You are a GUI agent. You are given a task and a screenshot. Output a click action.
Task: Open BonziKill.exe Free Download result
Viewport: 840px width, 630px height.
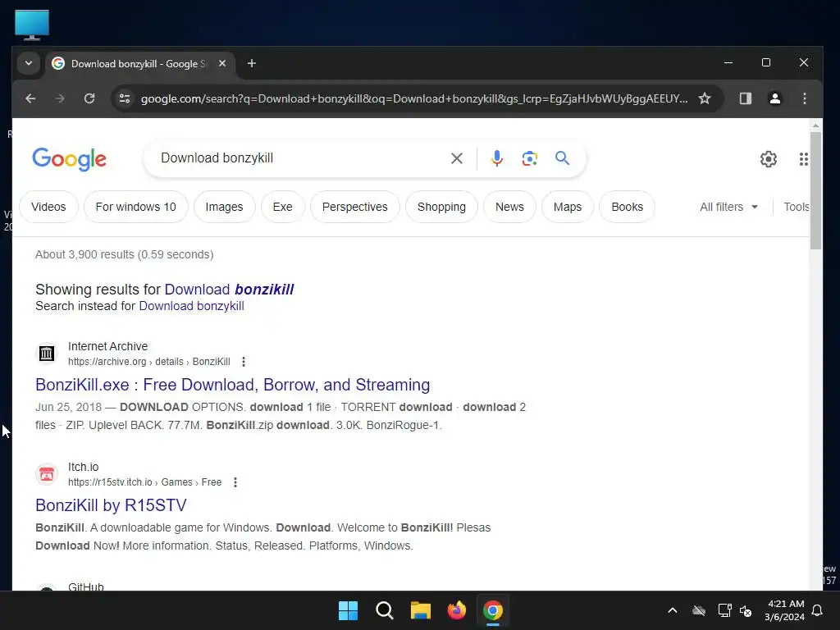(x=232, y=385)
